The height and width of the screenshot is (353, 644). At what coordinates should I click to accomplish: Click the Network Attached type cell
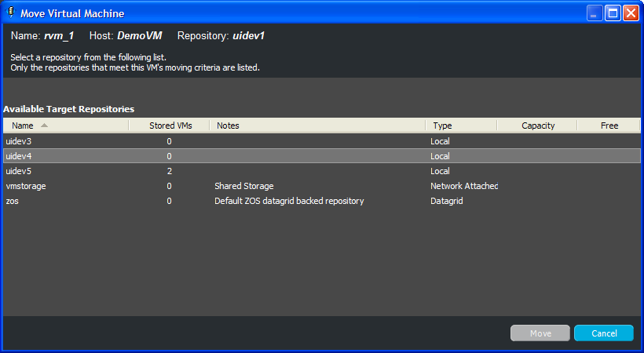463,186
